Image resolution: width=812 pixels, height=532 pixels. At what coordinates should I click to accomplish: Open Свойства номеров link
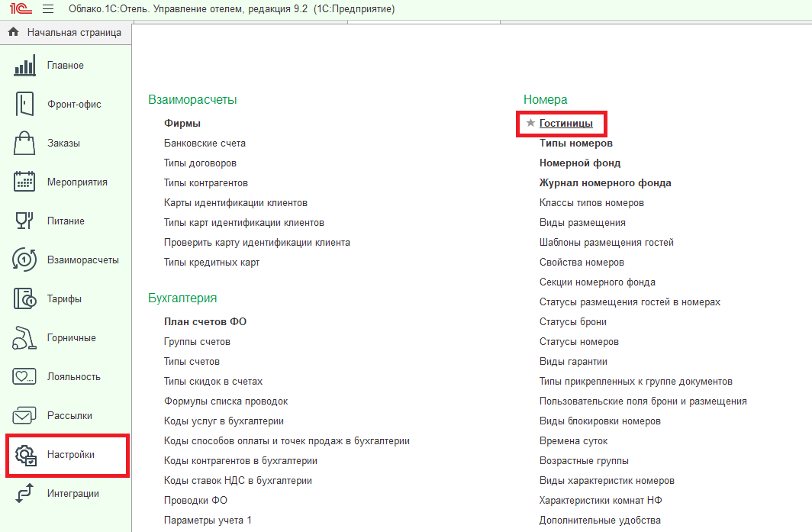582,262
